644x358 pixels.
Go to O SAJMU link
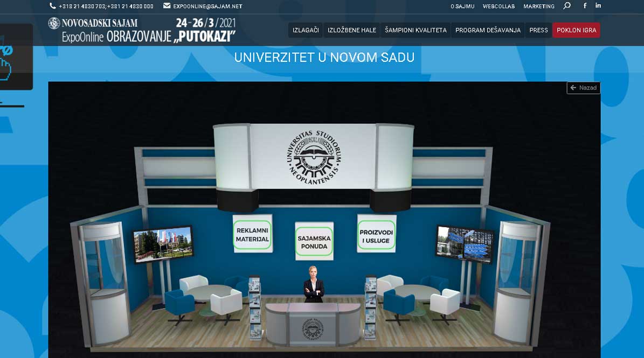(462, 6)
